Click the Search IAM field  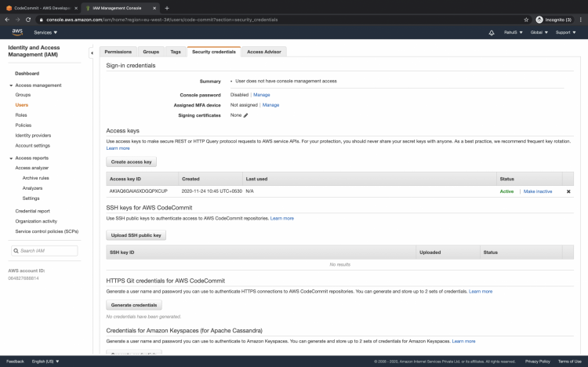click(44, 251)
